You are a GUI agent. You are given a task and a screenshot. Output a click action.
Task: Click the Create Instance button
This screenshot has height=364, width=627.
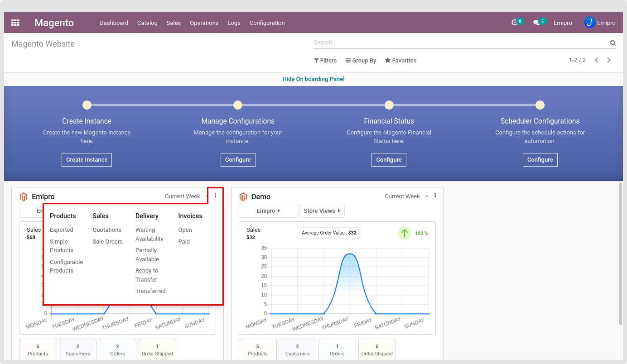coord(87,160)
